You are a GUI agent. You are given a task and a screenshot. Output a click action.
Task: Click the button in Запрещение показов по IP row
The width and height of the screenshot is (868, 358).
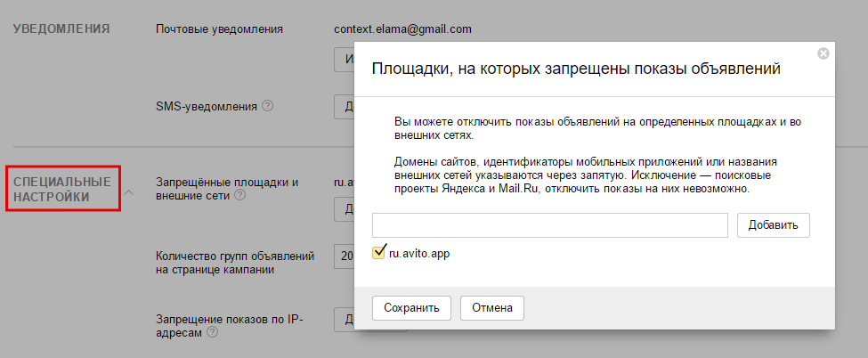click(x=344, y=319)
